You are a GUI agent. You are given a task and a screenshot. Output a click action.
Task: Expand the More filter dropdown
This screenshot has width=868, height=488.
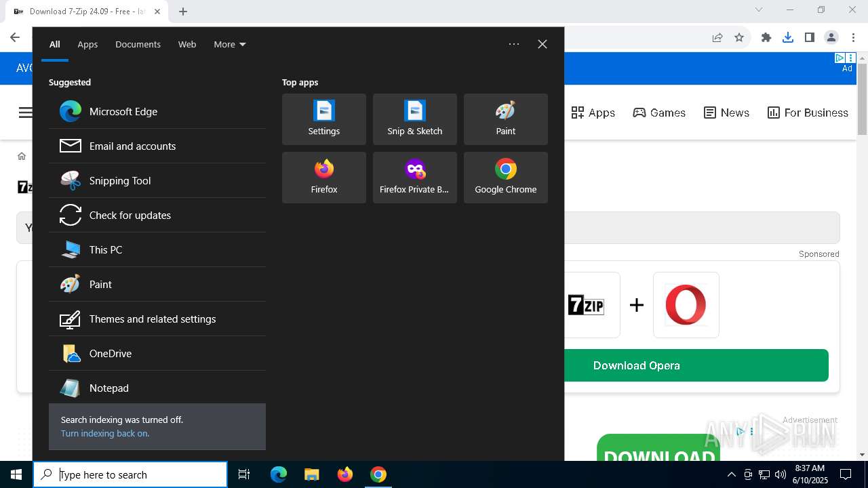[230, 44]
